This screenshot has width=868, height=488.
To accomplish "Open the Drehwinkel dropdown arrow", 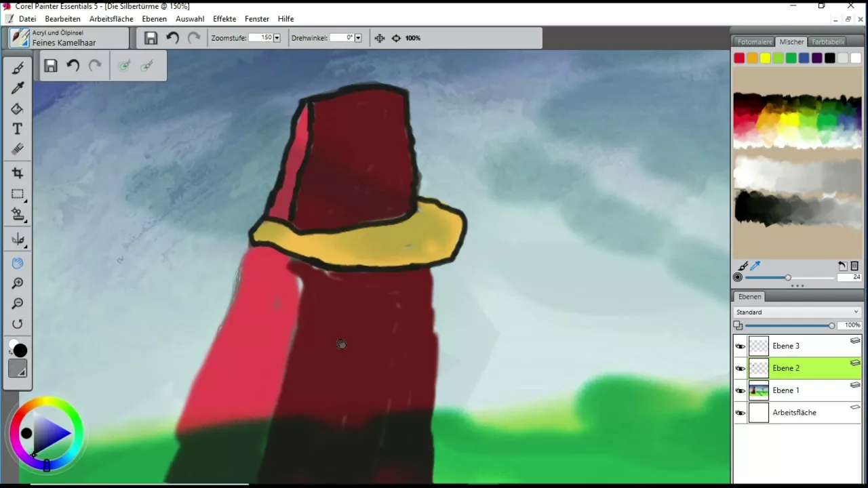I will [358, 38].
